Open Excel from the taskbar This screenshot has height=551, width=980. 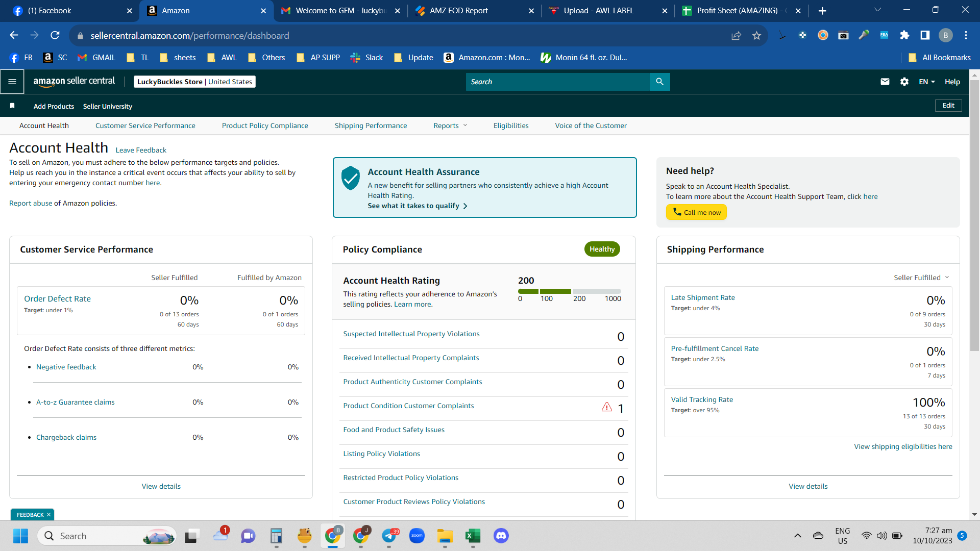473,536
